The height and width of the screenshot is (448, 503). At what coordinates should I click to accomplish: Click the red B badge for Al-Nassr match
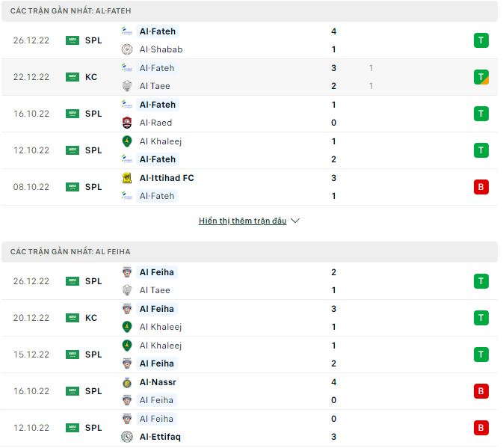click(x=481, y=391)
